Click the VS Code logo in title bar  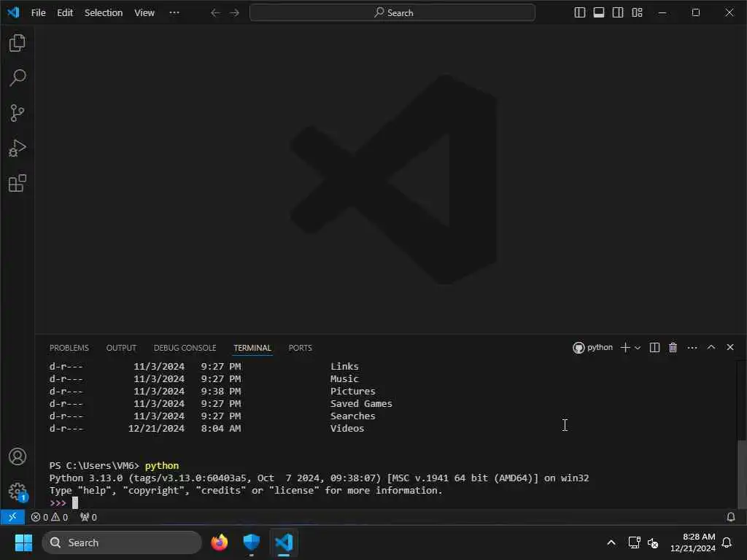point(13,12)
